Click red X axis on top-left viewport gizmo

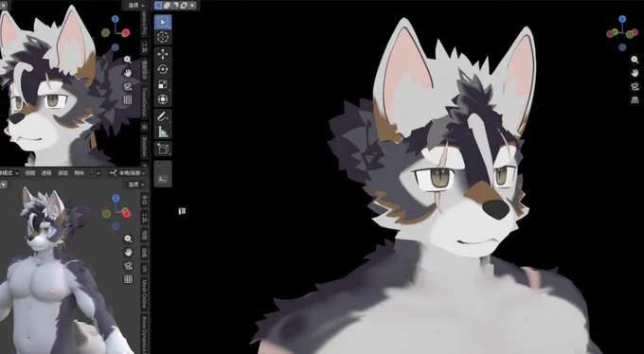click(x=126, y=32)
